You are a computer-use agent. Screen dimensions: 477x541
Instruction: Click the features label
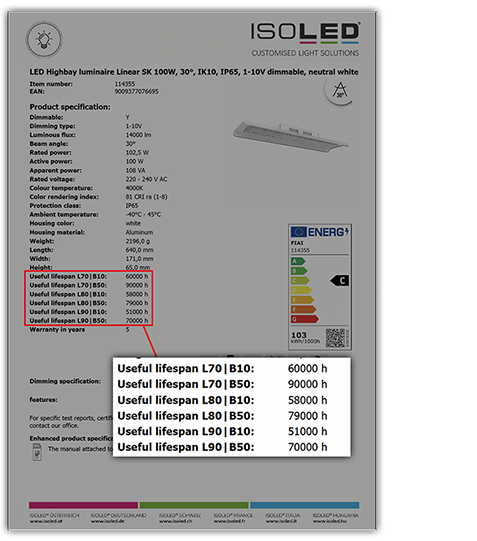tap(43, 400)
